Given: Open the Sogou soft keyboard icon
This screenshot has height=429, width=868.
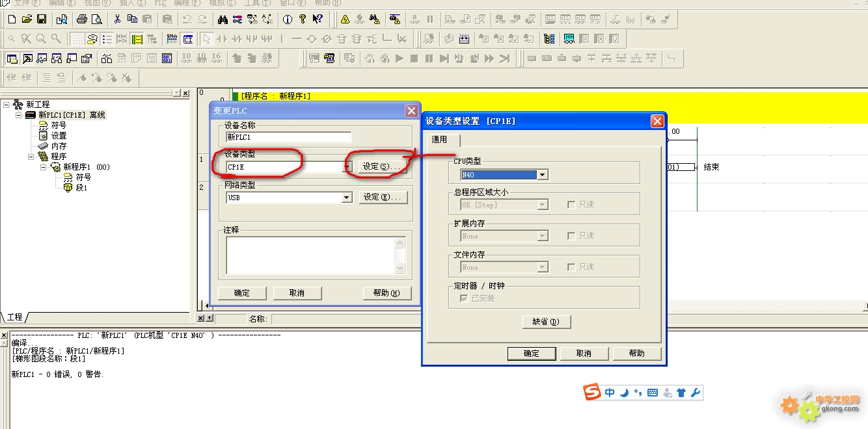Looking at the screenshot, I should click(653, 393).
